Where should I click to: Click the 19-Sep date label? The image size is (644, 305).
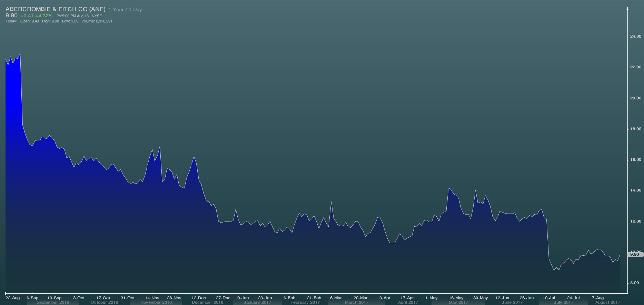55,297
